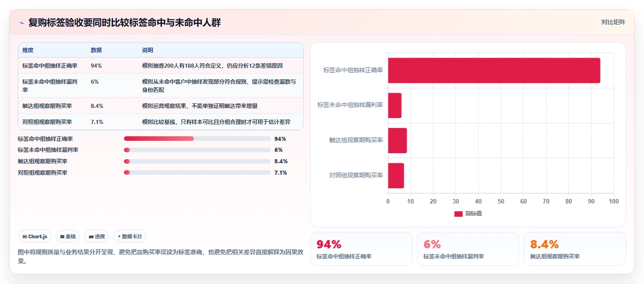Click the table cell 标签命中组抽样正确率
Viewport: 644px width, 284px height.
(50, 65)
